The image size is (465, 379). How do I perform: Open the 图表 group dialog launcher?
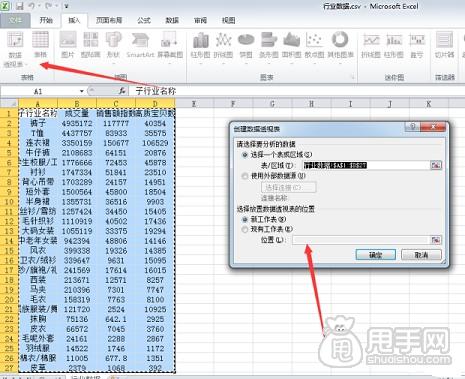[353, 77]
